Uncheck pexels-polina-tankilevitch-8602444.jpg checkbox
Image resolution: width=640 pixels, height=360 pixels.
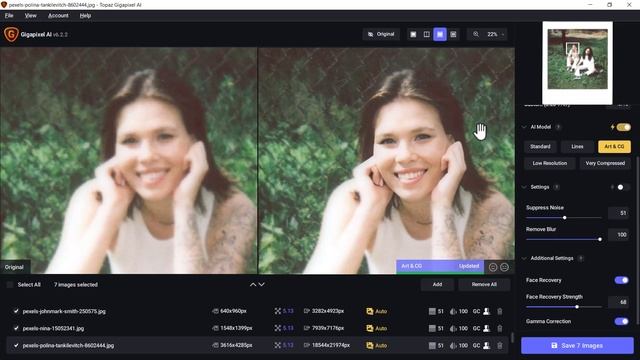(x=16, y=345)
